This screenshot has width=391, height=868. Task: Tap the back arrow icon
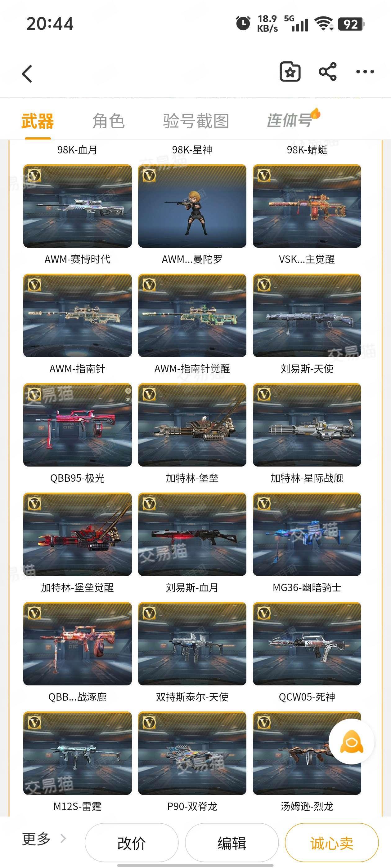click(x=27, y=73)
